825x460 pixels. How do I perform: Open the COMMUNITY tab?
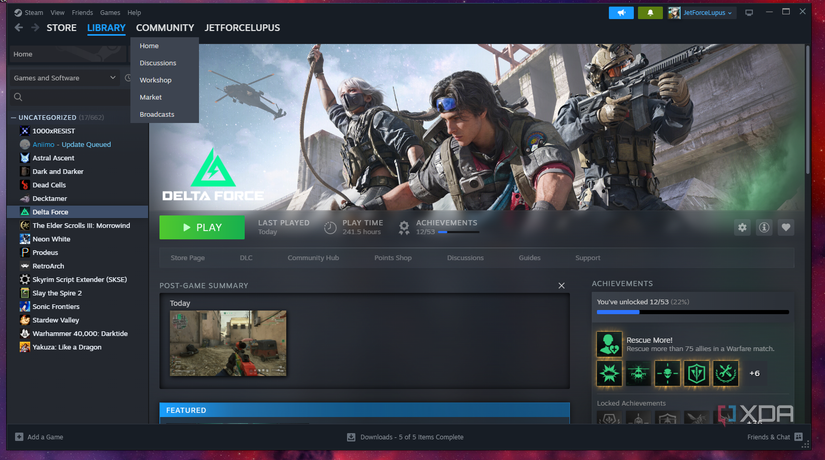pyautogui.click(x=165, y=28)
